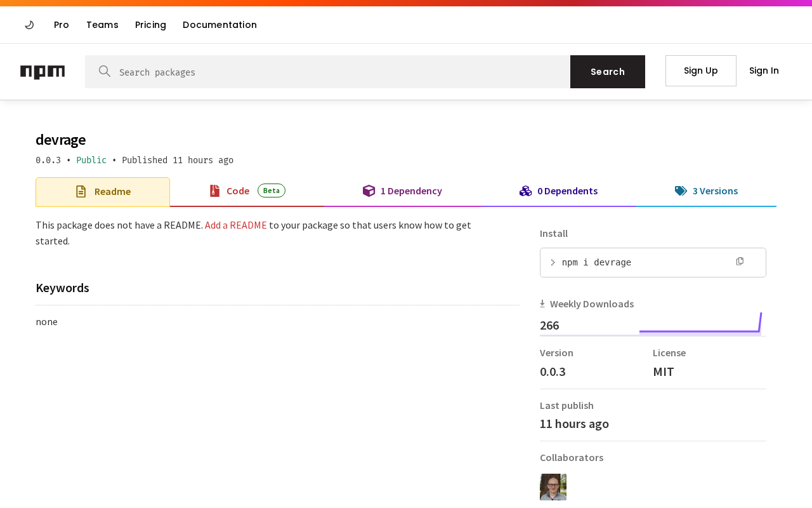Screen dimensions: 812x508
Task: Follow the 'Add a README' link
Action: tap(236, 225)
